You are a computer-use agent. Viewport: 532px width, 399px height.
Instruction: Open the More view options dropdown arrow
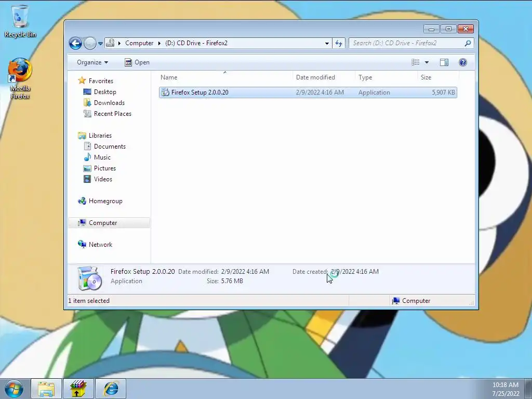pos(427,62)
